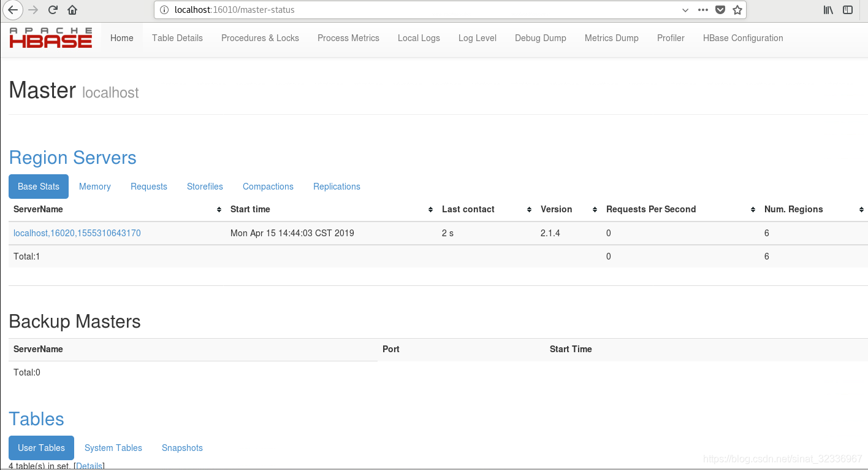868x470 pixels.
Task: Go back with browser back arrow
Action: (x=13, y=10)
